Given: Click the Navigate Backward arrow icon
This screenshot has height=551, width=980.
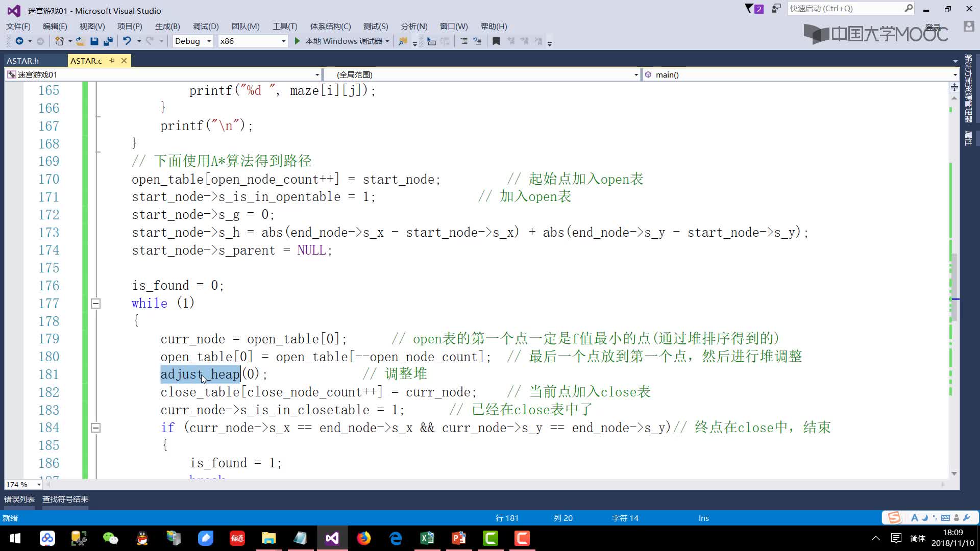Looking at the screenshot, I should (x=19, y=41).
